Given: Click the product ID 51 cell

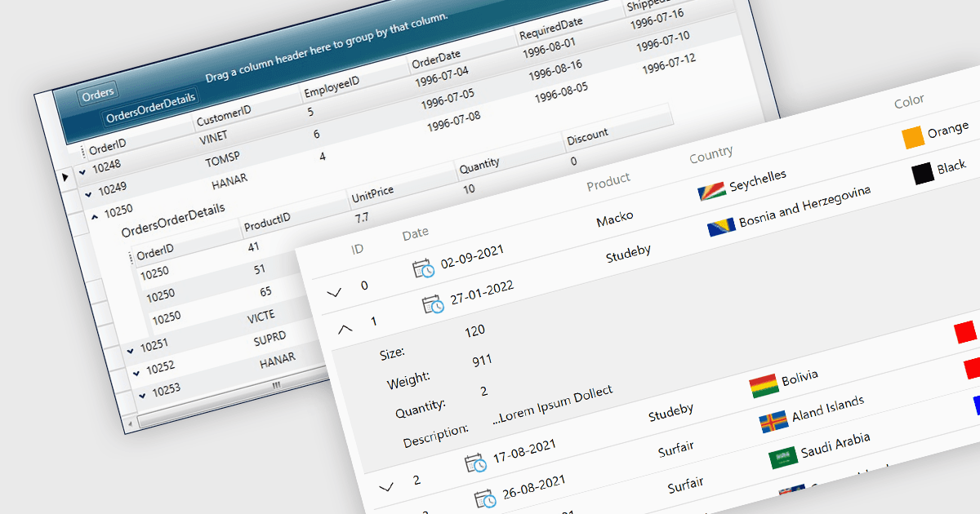Looking at the screenshot, I should 260,268.
